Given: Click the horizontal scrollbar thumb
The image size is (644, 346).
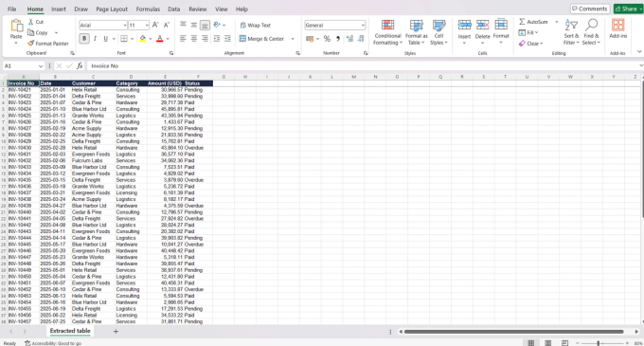Looking at the screenshot, I should (514, 332).
